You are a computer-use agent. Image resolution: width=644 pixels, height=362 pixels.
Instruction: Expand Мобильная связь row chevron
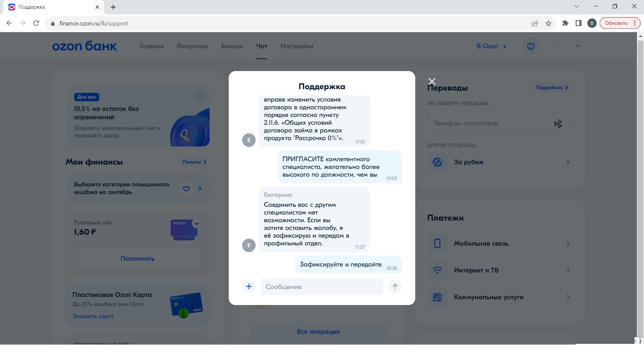click(x=568, y=243)
